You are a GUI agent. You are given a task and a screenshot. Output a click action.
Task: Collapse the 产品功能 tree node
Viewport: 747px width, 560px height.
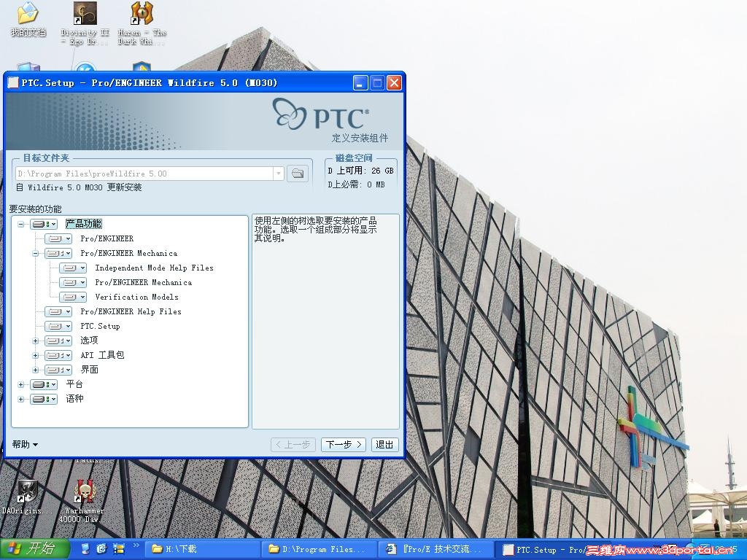21,224
